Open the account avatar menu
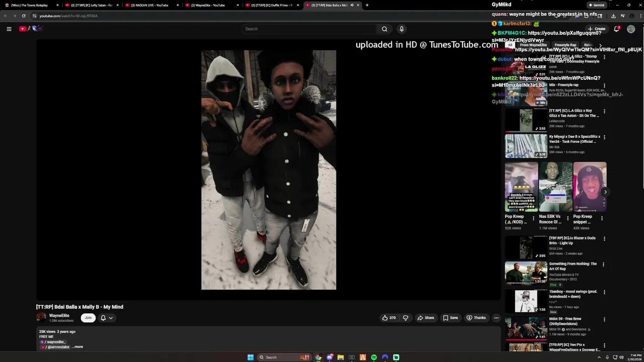Image resolution: width=644 pixels, height=362 pixels. (631, 29)
